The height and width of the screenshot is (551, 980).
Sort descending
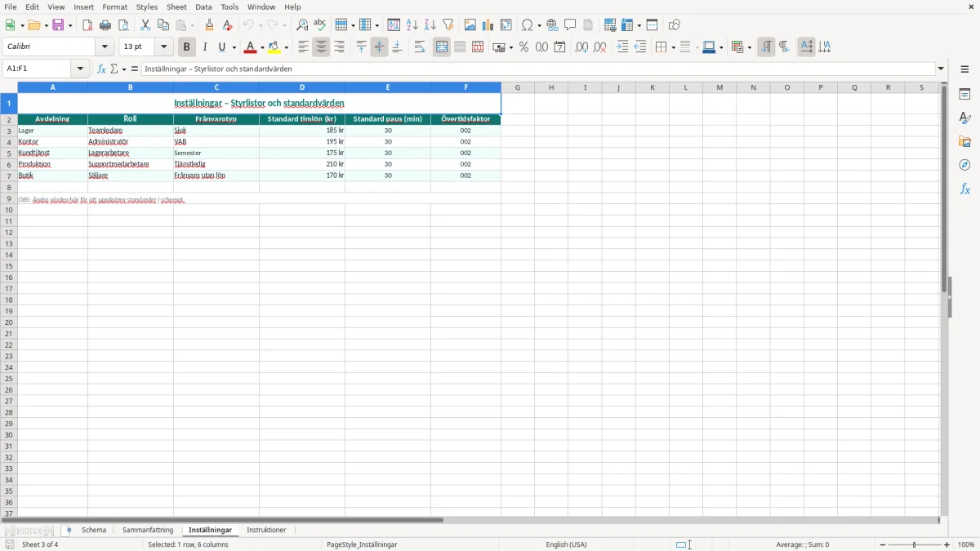(x=430, y=25)
